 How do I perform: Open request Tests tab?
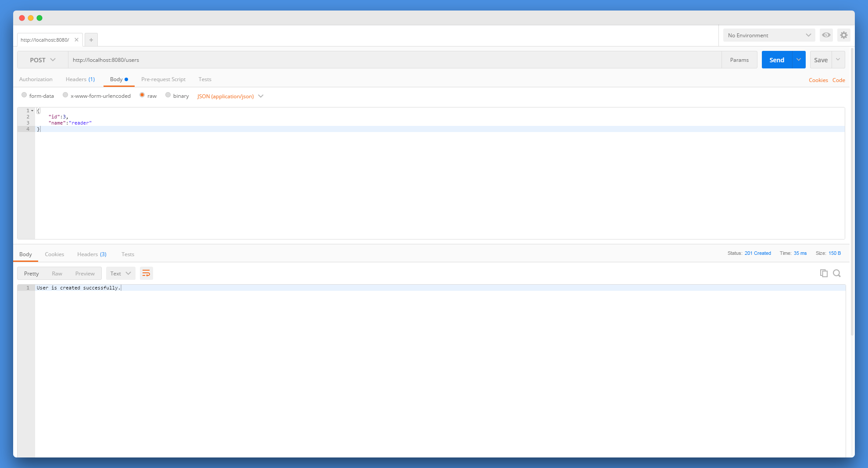205,79
